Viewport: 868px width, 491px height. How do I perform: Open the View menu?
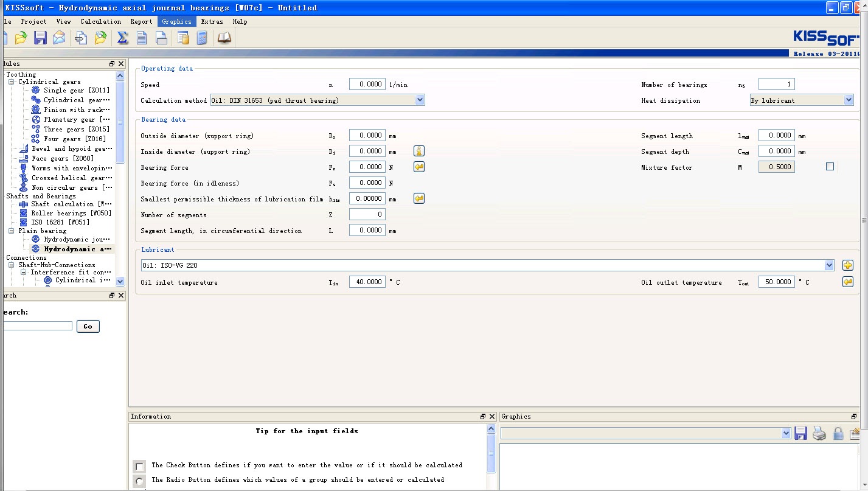(63, 21)
